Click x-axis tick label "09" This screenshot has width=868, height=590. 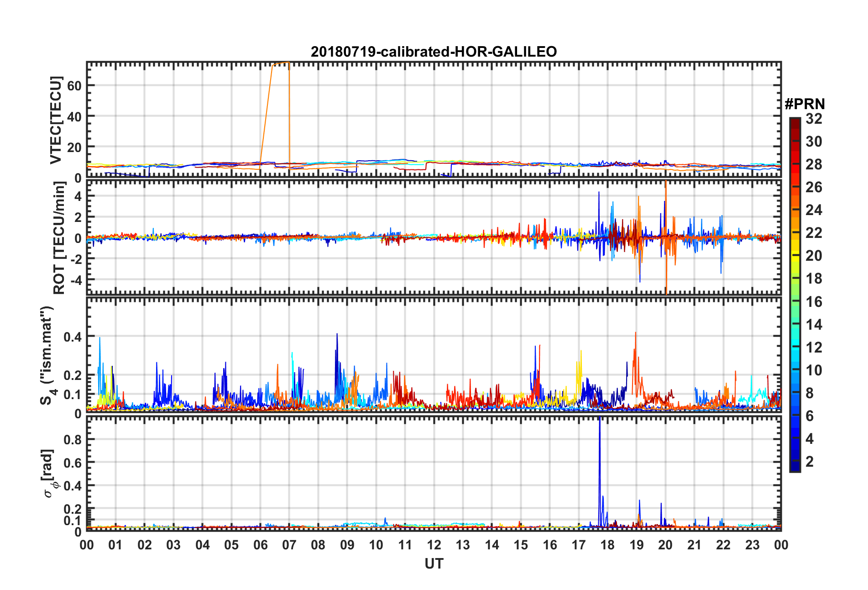click(347, 545)
